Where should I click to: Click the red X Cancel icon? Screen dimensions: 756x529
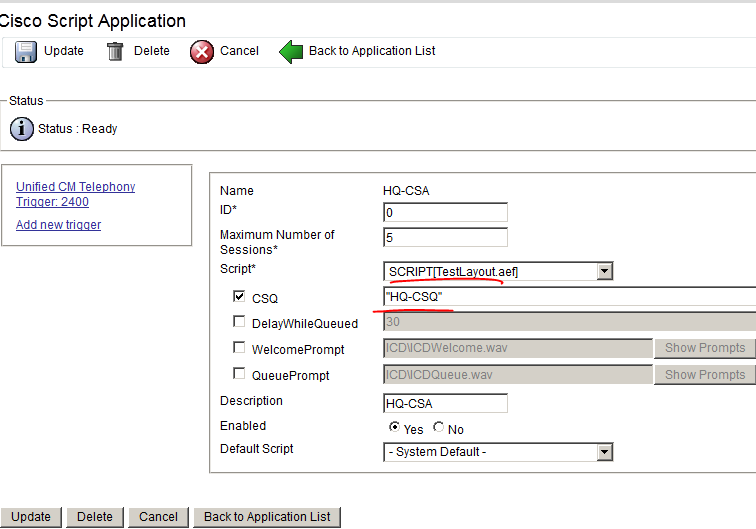click(202, 52)
